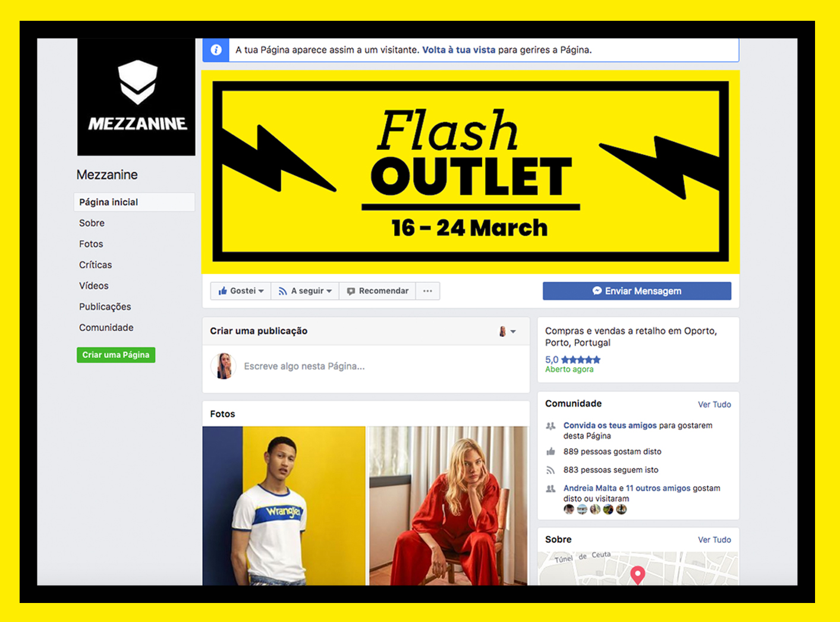The height and width of the screenshot is (622, 840).
Task: Click the map location pin marker
Action: click(x=637, y=575)
